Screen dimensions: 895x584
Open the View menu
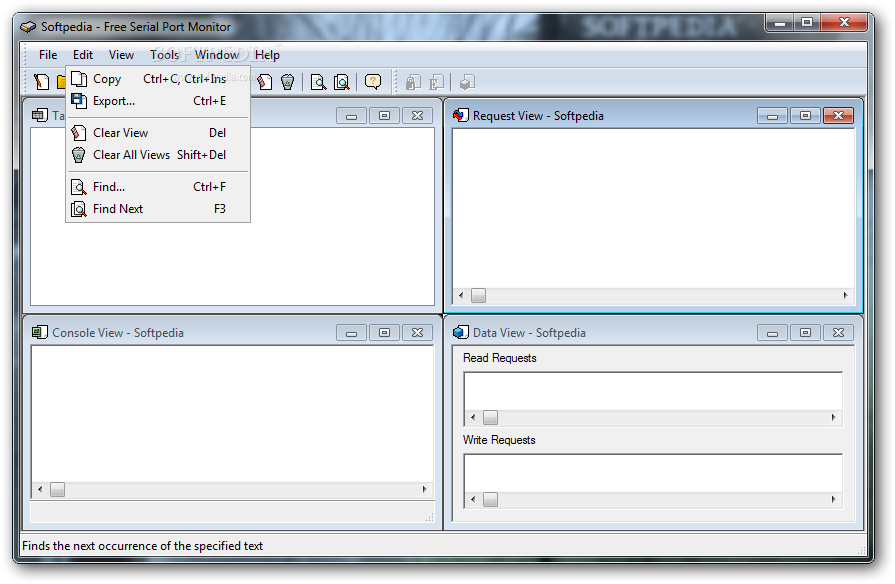pos(121,55)
